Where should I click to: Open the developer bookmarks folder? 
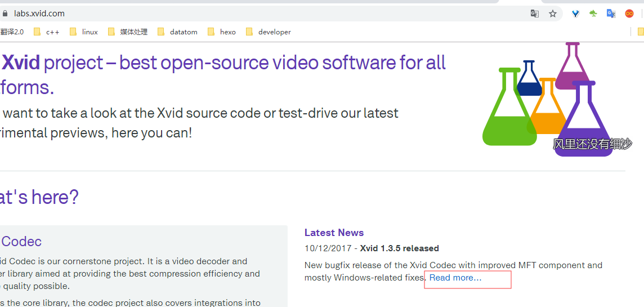268,32
